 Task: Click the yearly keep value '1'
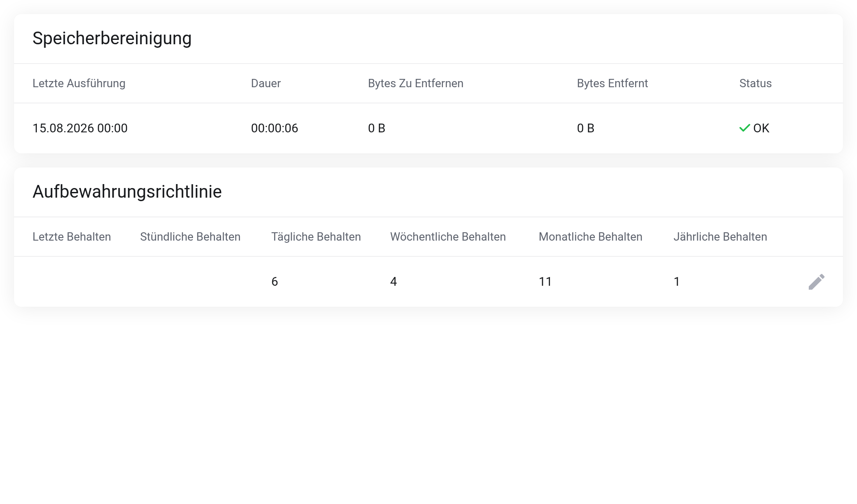pos(677,281)
